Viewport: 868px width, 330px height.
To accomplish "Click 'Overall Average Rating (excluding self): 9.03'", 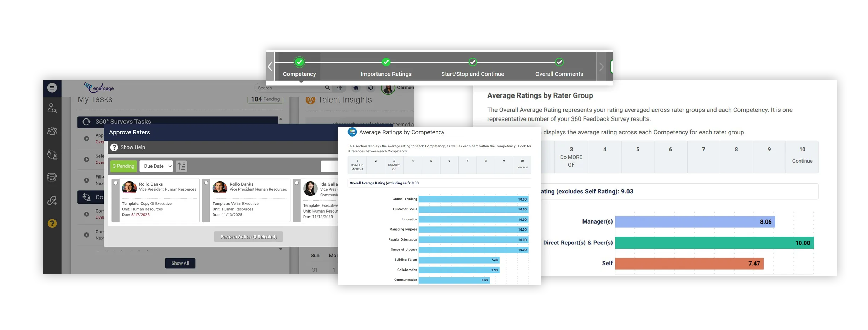I will coord(384,183).
